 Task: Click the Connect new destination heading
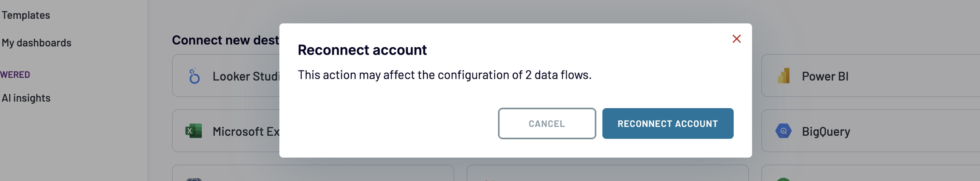225,40
